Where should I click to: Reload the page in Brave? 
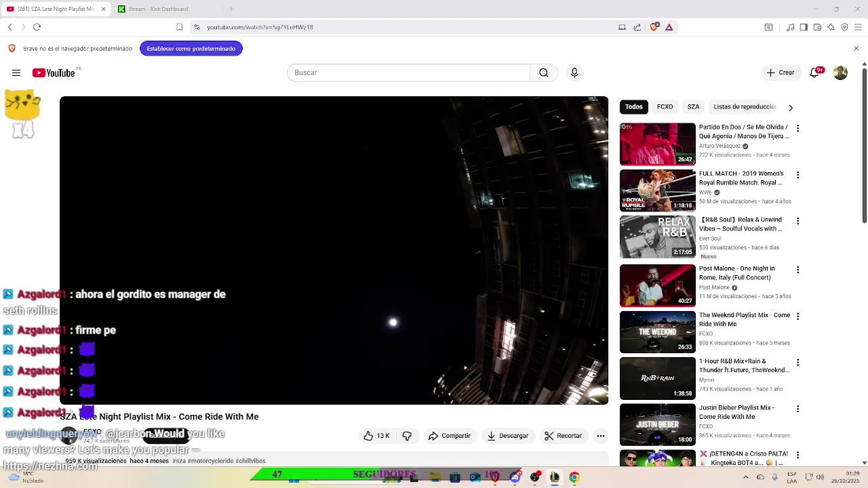(37, 27)
